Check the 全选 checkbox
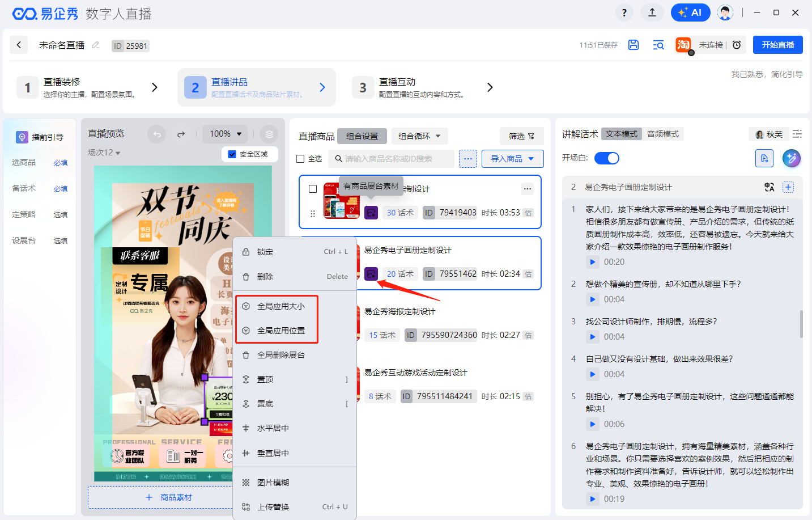 point(300,159)
